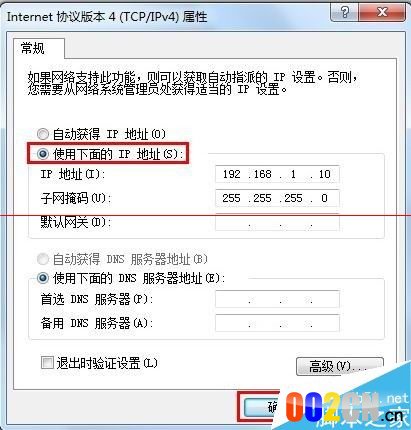Select 自动获得 IP 地址 radio option
Image resolution: width=411 pixels, height=430 pixels.
[x=43, y=134]
